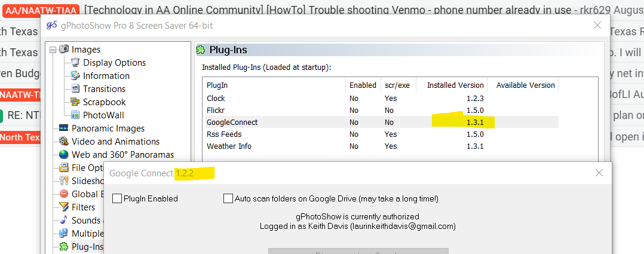Select the Images tree item label

coord(86,50)
